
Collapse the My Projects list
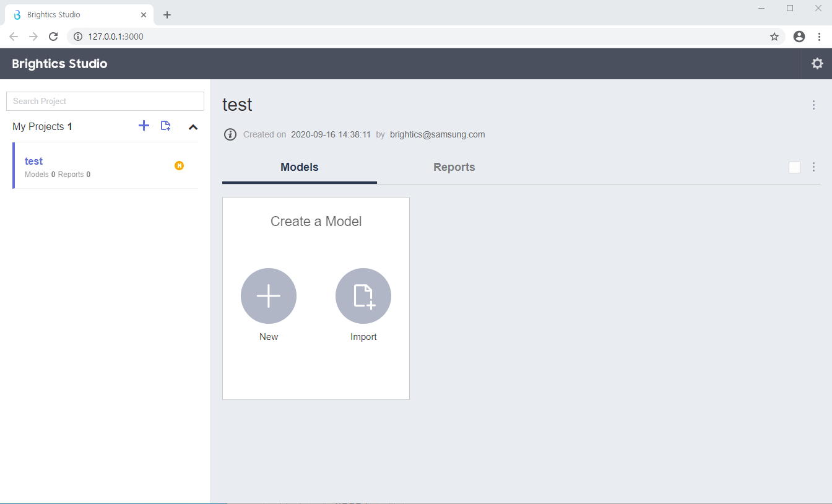[193, 127]
